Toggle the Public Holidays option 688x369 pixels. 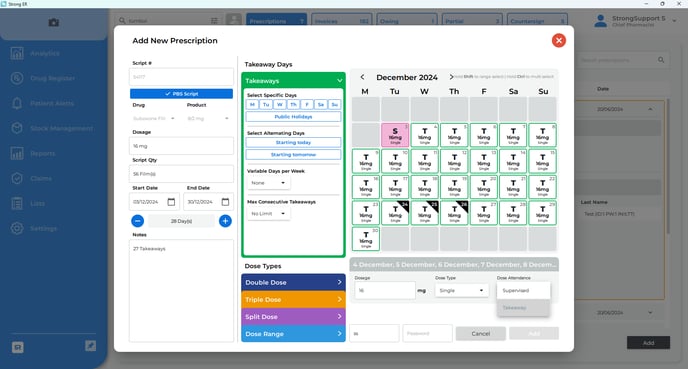click(293, 117)
